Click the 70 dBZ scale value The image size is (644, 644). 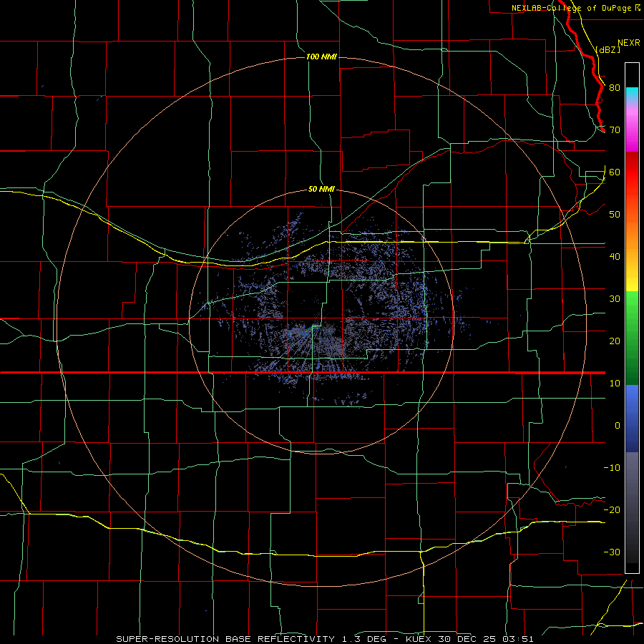(615, 130)
